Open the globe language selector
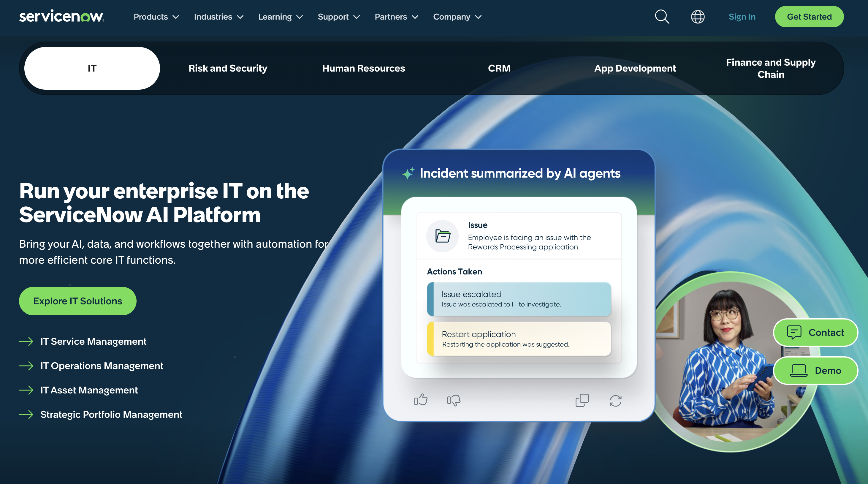868x484 pixels. (698, 17)
